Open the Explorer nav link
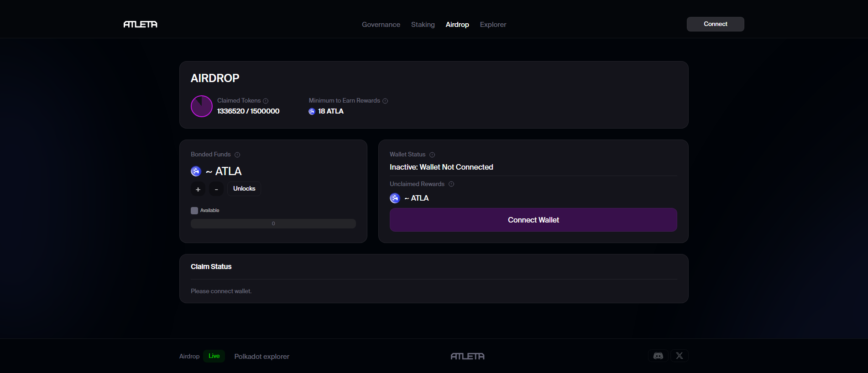The height and width of the screenshot is (373, 868). (x=493, y=25)
